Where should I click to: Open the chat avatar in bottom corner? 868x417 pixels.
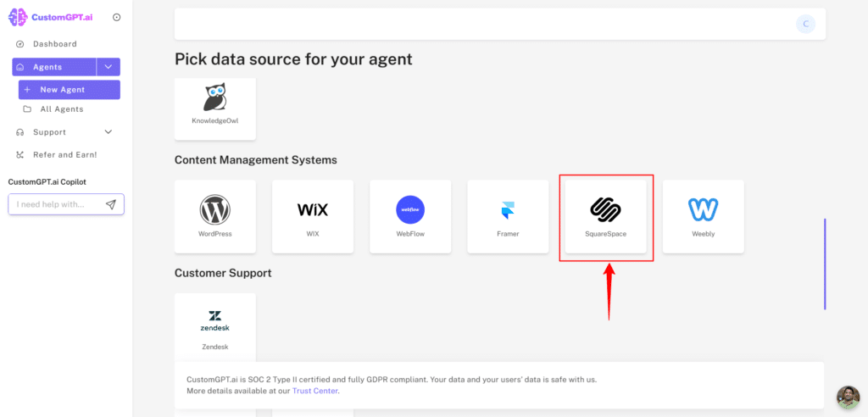[848, 398]
